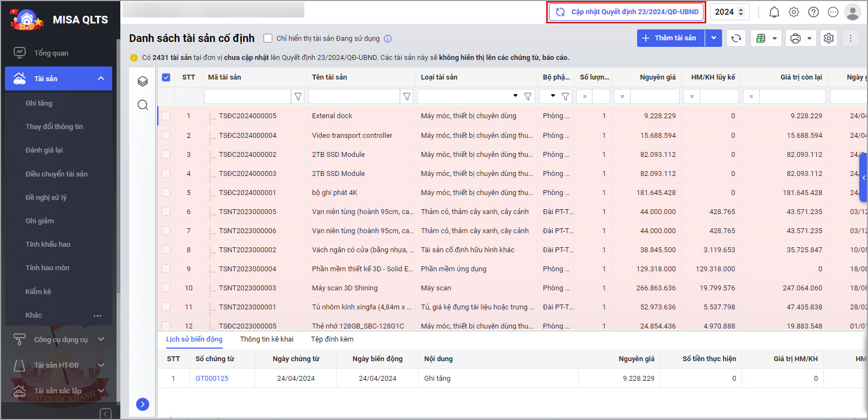This screenshot has width=868, height=420.
Task: Open help question mark icon
Action: (813, 12)
